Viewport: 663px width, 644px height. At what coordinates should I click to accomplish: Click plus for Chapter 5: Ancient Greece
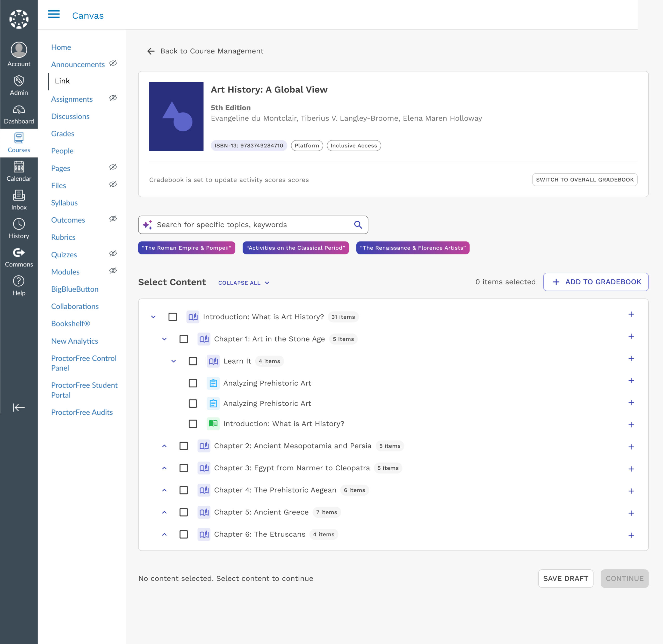pyautogui.click(x=631, y=513)
